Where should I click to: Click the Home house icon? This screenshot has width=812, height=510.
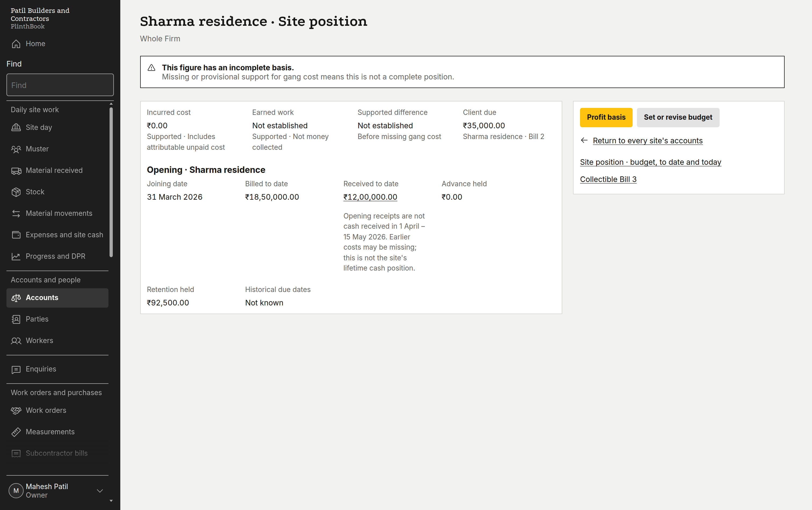click(x=16, y=44)
